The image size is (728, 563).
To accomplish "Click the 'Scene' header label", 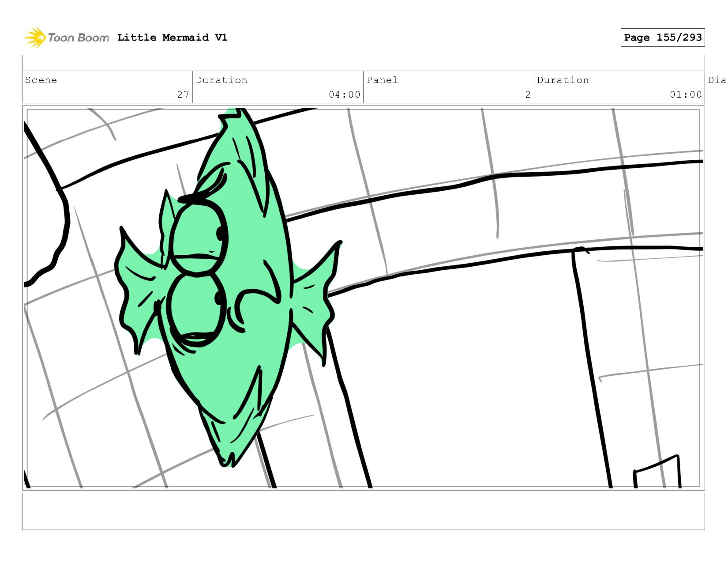I will [41, 80].
